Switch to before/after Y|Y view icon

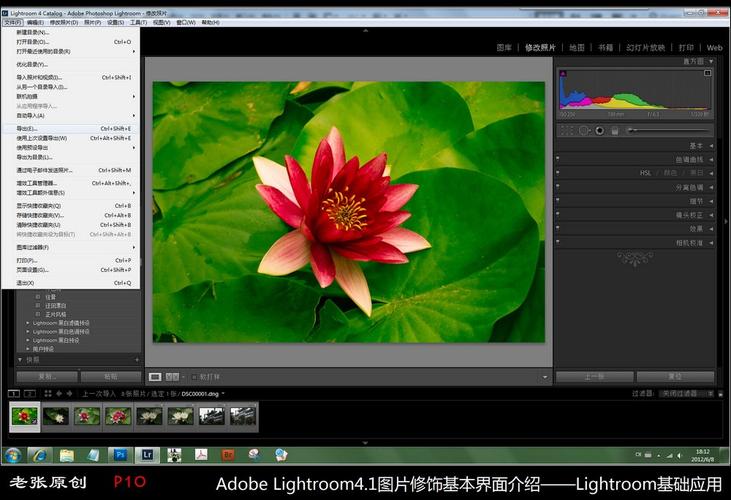172,377
